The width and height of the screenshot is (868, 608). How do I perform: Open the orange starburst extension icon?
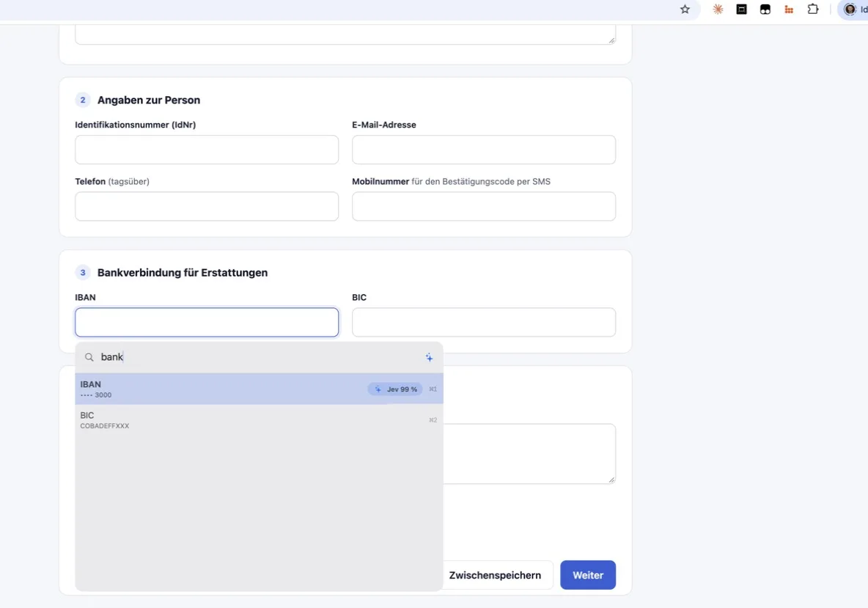[718, 9]
